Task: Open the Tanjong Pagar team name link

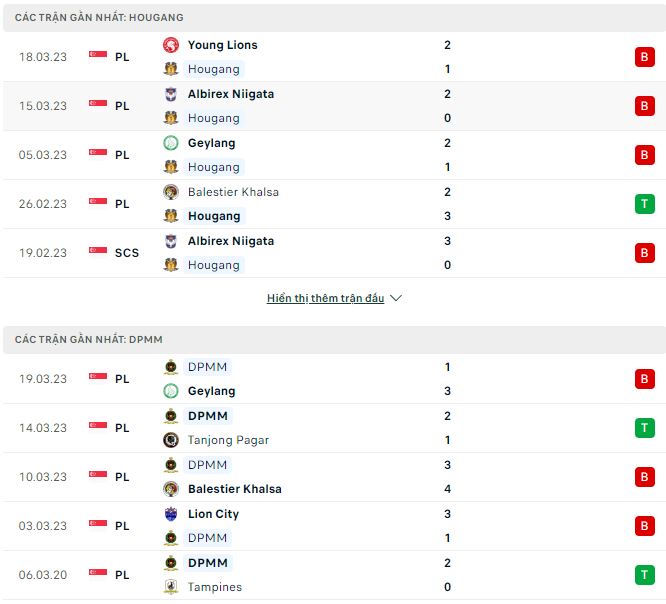Action: (x=228, y=440)
